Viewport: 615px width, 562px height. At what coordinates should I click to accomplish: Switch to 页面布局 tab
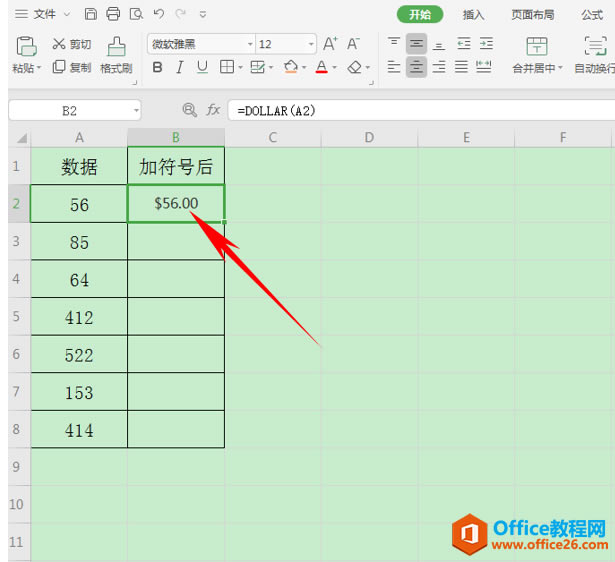coord(532,15)
